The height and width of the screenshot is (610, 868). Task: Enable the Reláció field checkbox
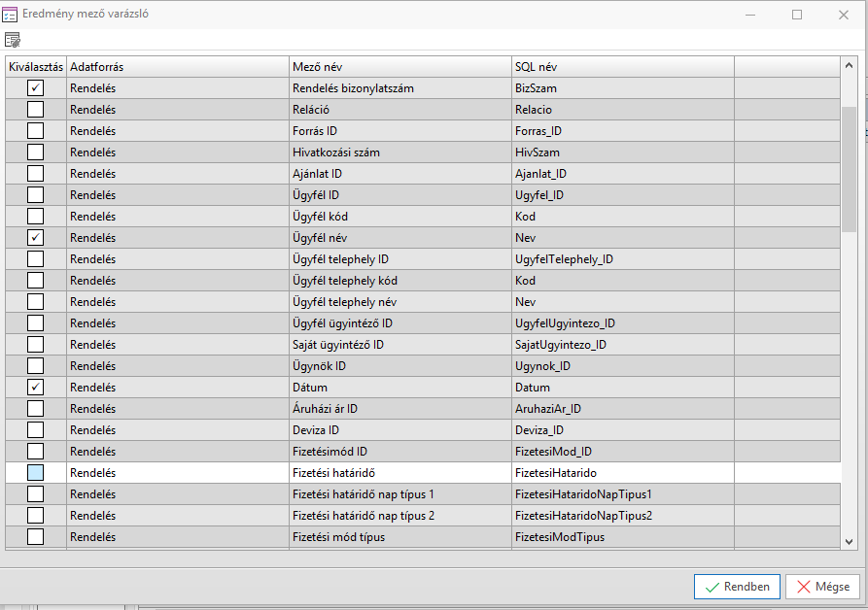click(35, 110)
